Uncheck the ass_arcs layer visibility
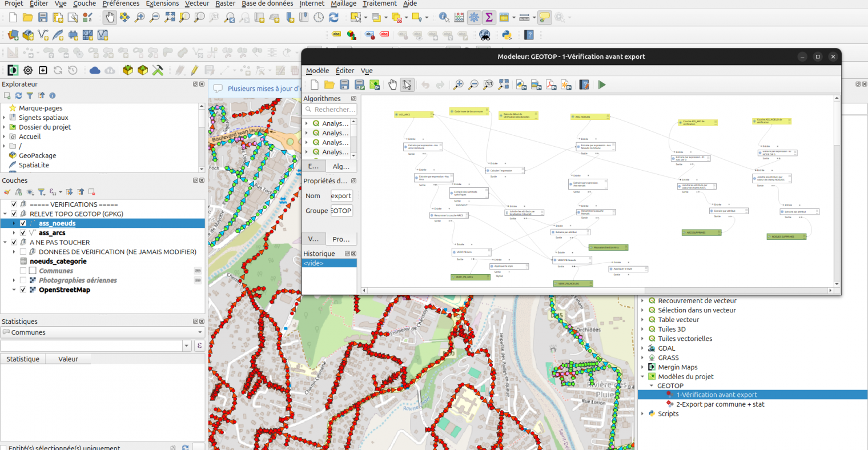Image resolution: width=868 pixels, height=450 pixels. 23,233
